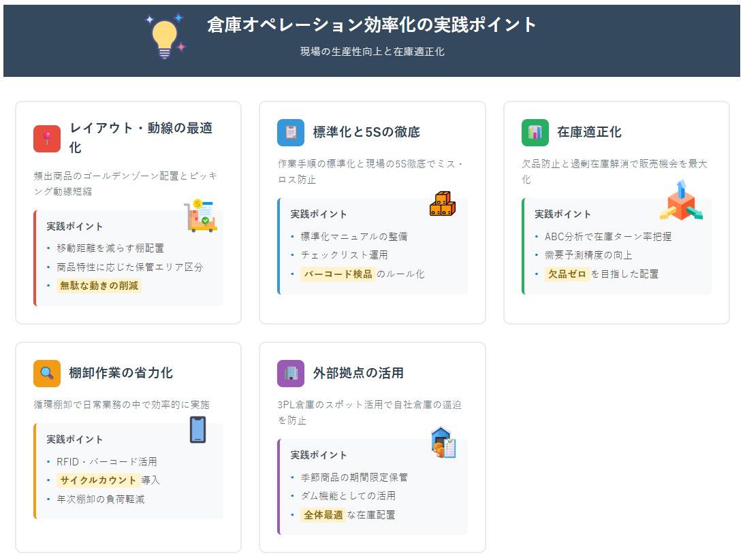The image size is (745, 560).
Task: Click the purple building icon beside 外部拠点の活用
Action: 291,374
